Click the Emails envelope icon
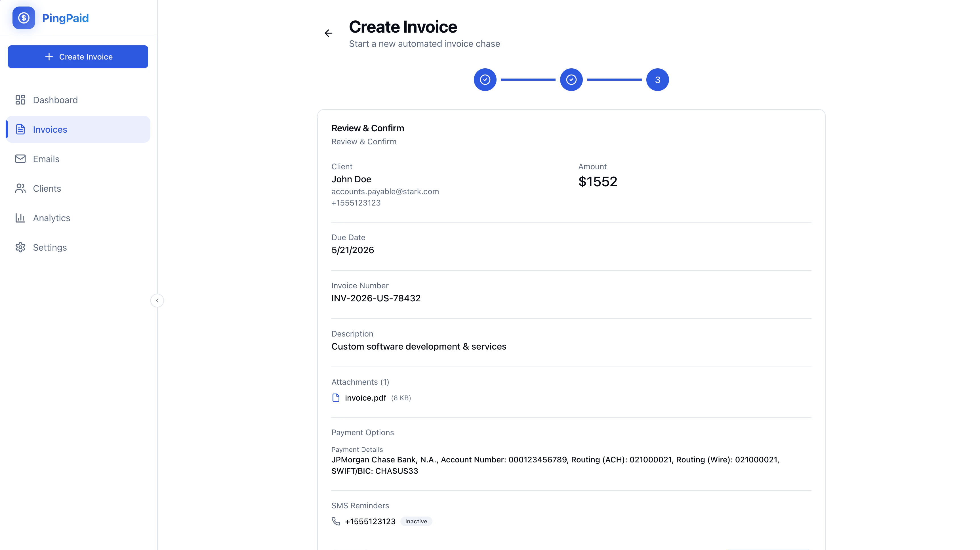The width and height of the screenshot is (980, 550). pyautogui.click(x=20, y=159)
